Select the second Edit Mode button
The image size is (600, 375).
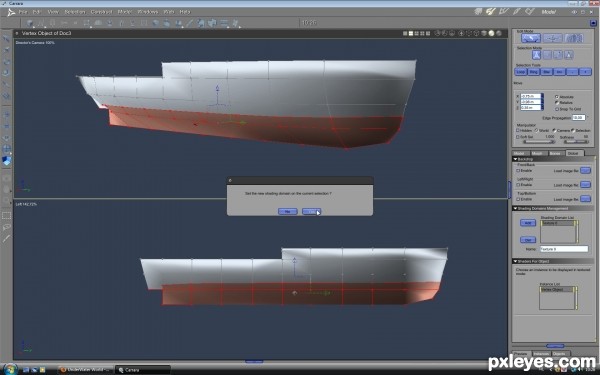552,38
